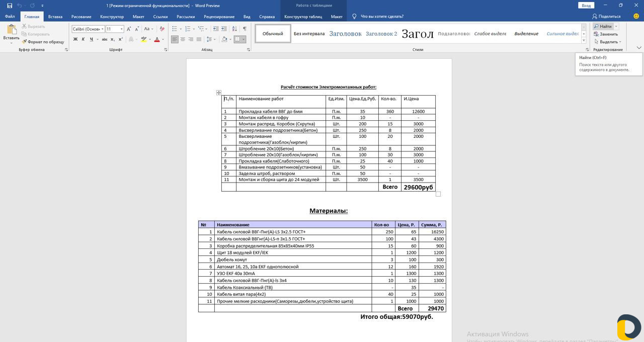Activate Format Painter (Формат по образцу)

42,42
